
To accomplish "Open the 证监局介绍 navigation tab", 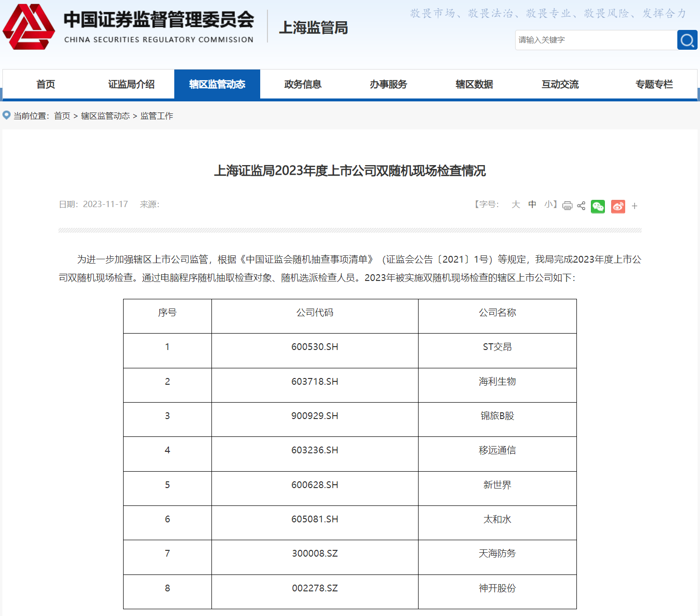I will 131,84.
